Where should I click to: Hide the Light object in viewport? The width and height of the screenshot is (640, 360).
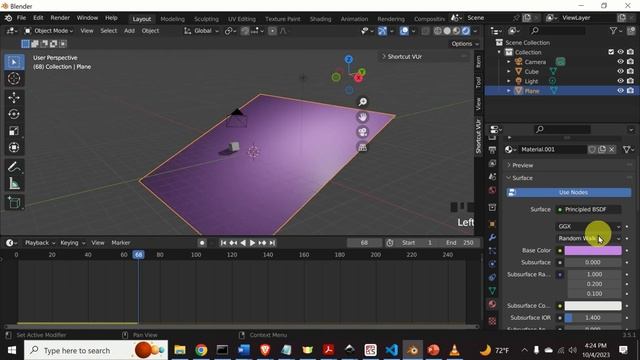(x=620, y=81)
